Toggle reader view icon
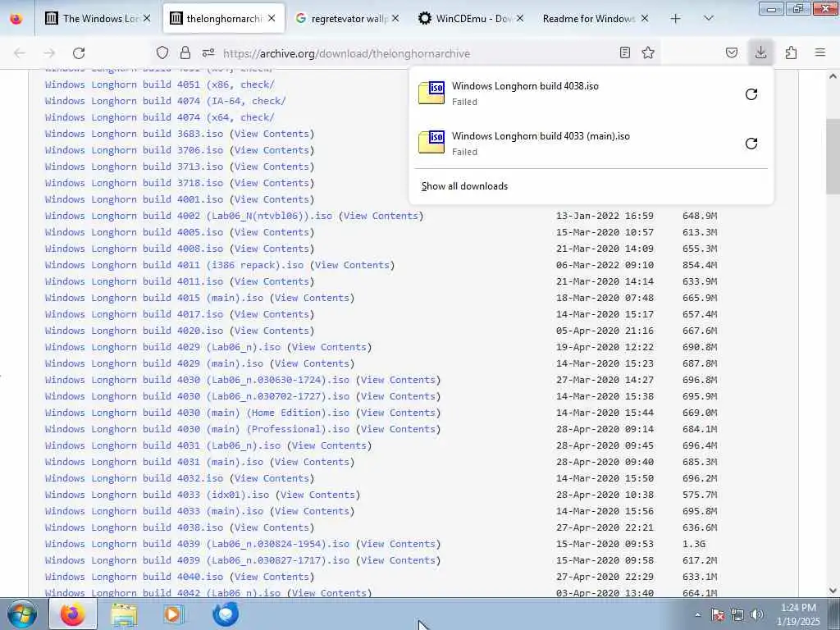Screen dimensions: 840x630 pos(624,52)
